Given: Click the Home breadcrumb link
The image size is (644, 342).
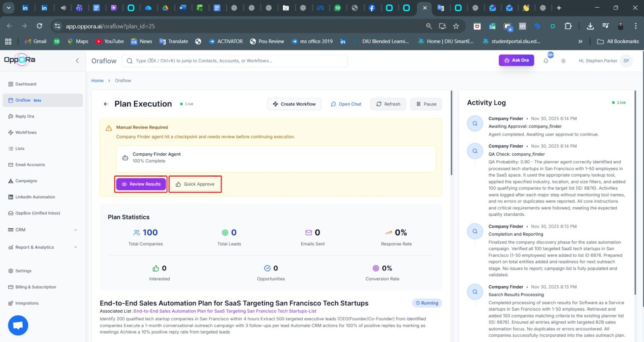Looking at the screenshot, I should click(97, 80).
